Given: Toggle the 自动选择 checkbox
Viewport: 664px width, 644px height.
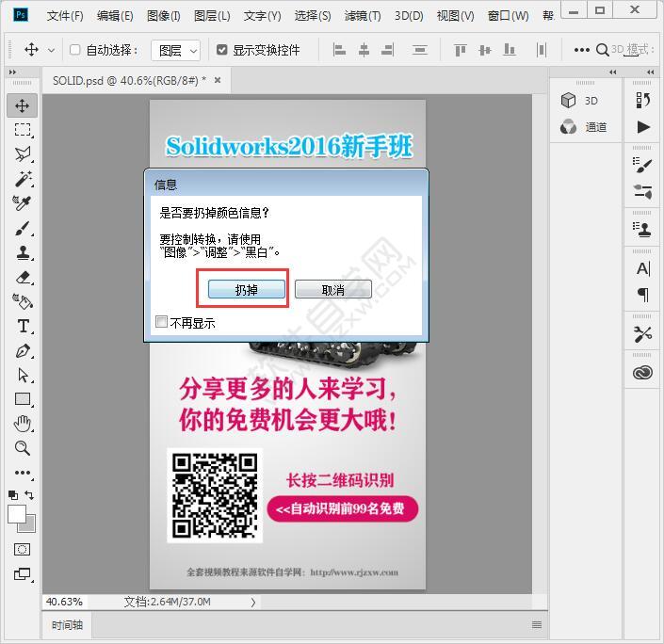Looking at the screenshot, I should (x=75, y=50).
